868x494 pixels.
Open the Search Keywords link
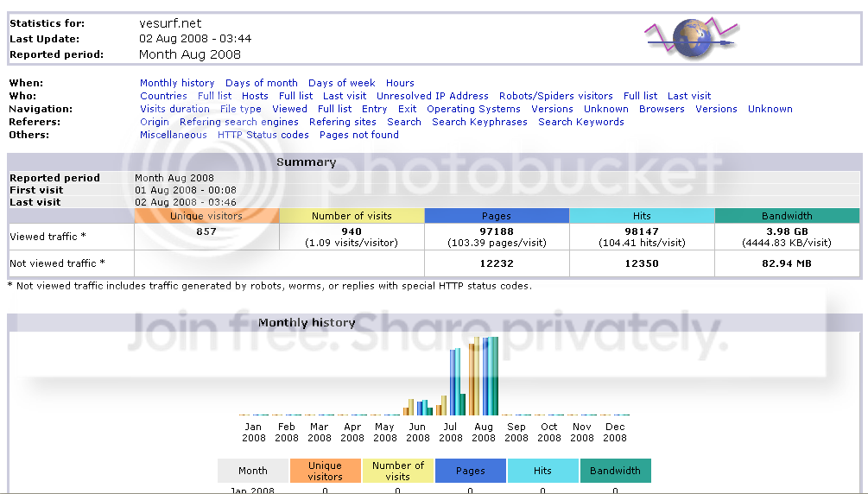[580, 122]
